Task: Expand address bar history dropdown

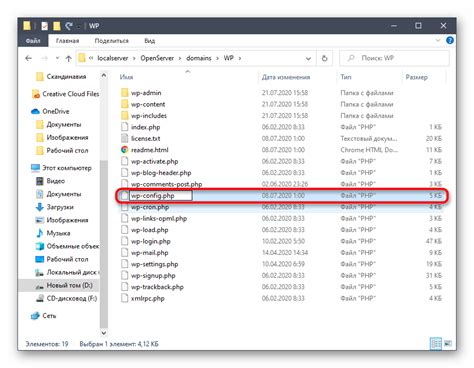Action: coord(308,58)
